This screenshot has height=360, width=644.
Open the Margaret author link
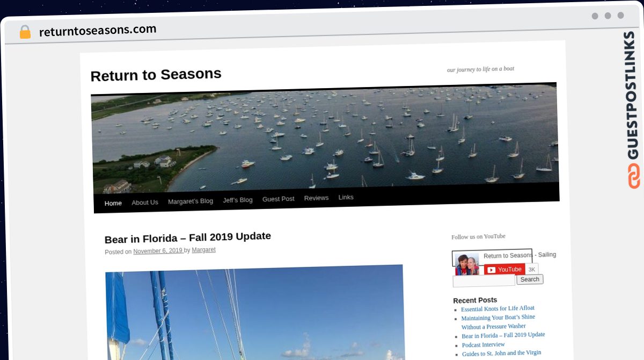pos(204,250)
